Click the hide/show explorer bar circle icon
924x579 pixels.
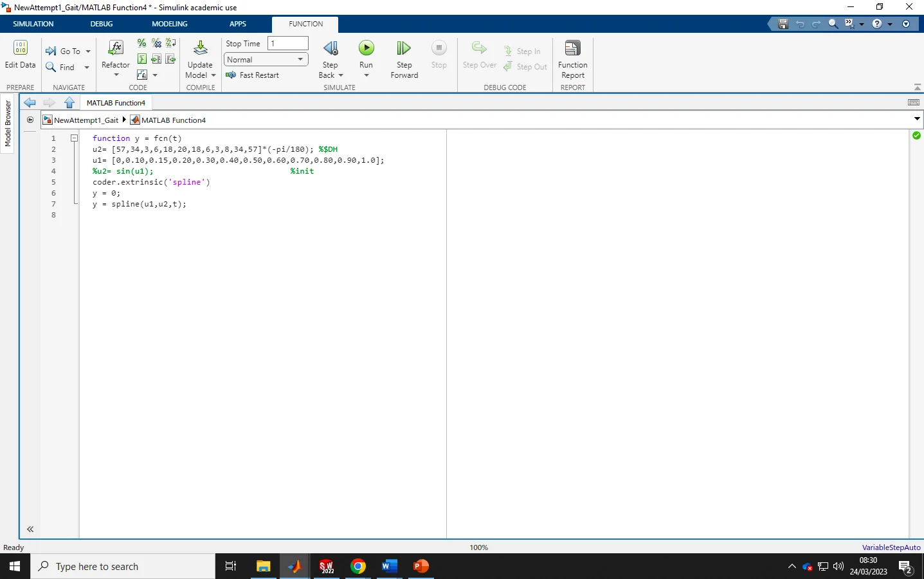point(30,120)
